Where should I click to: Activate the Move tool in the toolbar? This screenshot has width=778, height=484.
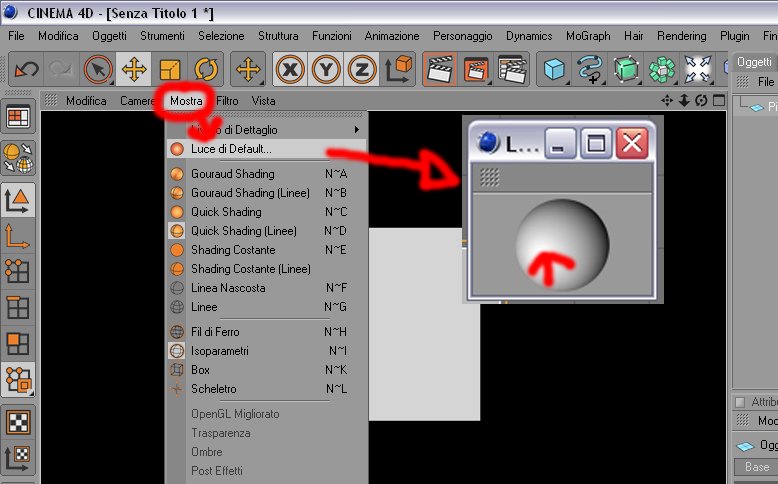[134, 69]
